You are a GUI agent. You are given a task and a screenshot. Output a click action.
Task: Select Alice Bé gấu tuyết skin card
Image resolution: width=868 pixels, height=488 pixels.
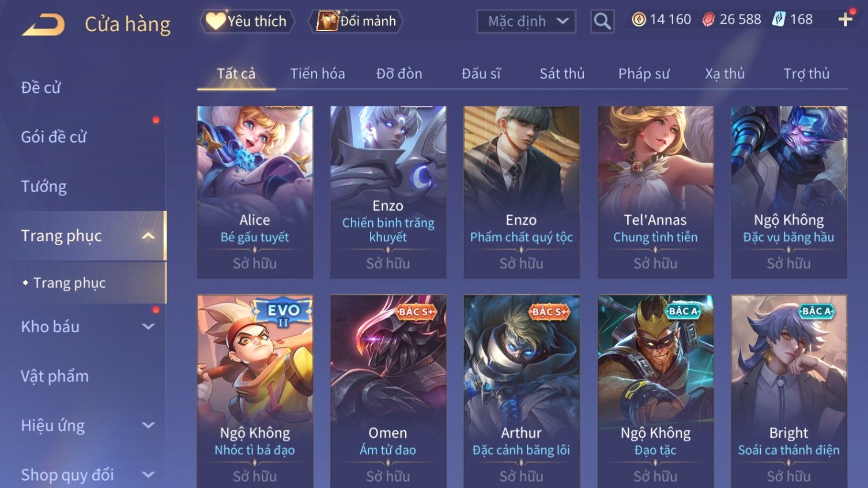tap(255, 192)
